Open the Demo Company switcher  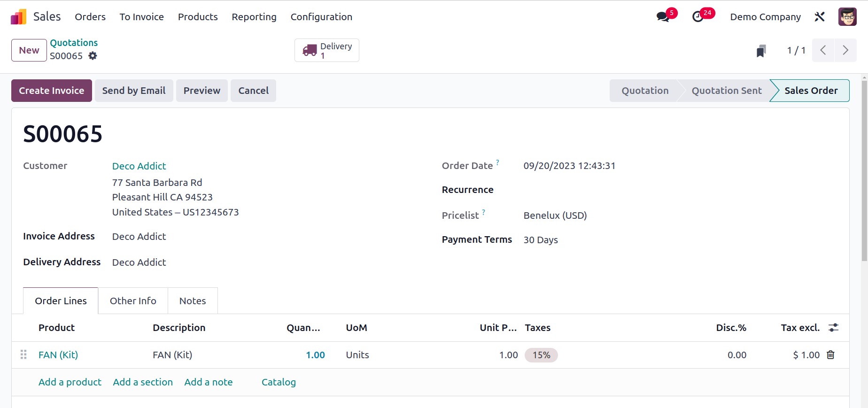point(765,17)
